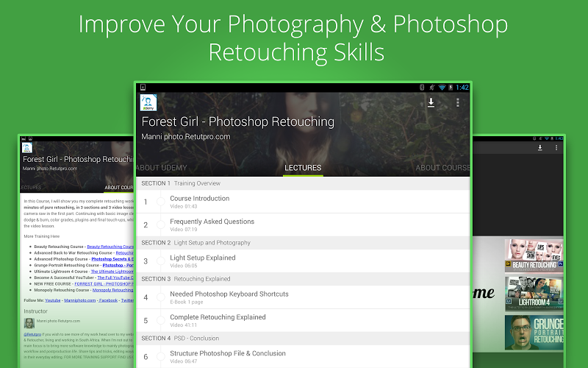Screen dimensions: 588x368
Task: Open the Photoshop Secrets link
Action: 112,259
